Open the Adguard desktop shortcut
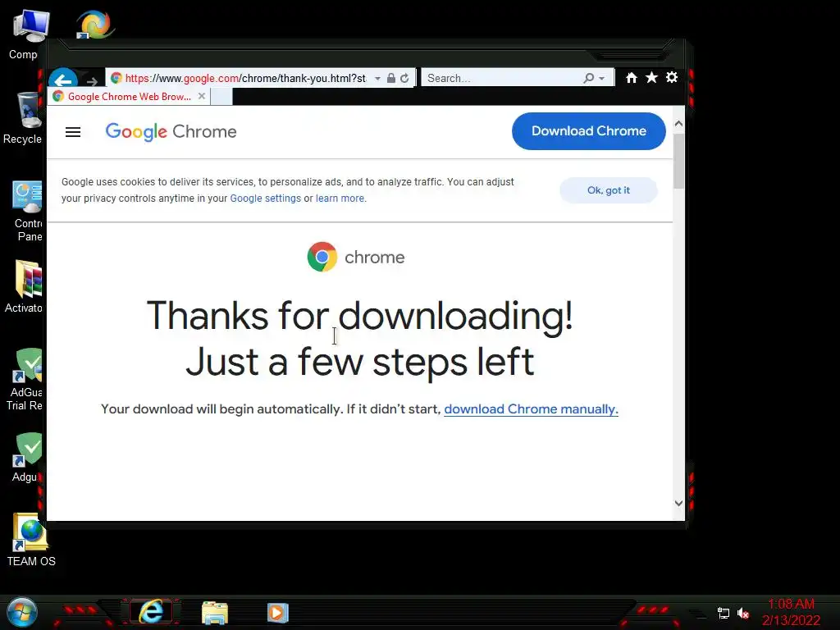 [27, 457]
